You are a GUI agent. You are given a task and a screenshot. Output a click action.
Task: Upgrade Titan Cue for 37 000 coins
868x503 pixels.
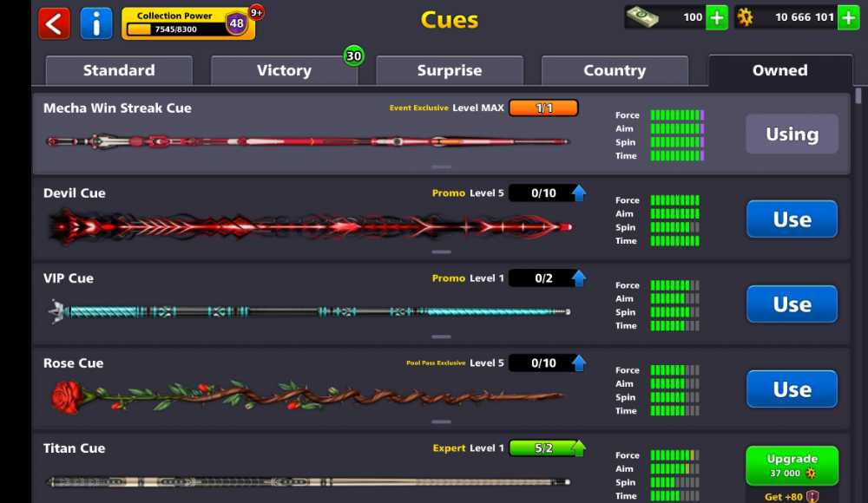coord(792,466)
